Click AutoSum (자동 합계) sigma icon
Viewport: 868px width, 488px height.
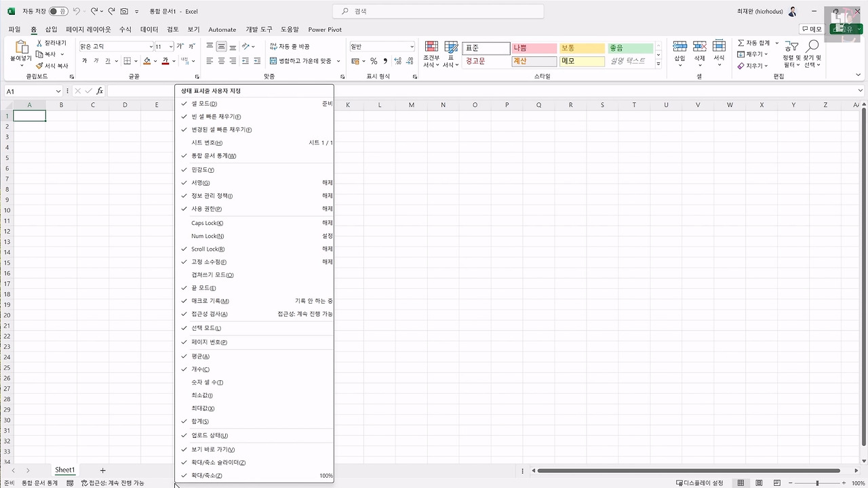[x=741, y=43]
